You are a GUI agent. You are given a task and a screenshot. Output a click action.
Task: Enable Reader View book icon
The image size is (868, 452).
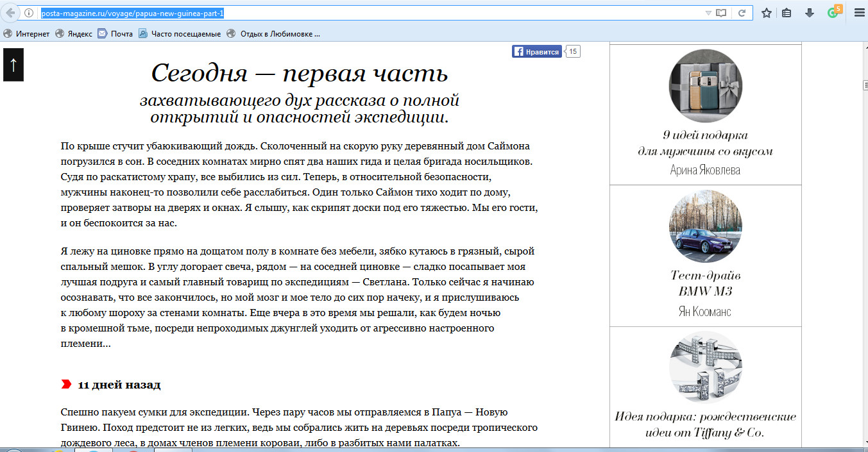[x=722, y=13]
